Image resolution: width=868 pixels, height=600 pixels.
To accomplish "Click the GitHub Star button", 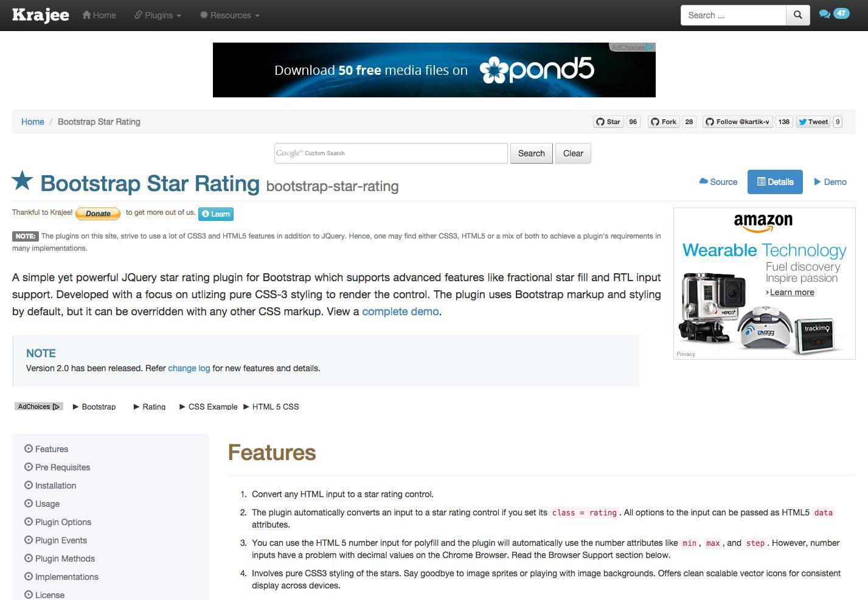I will tap(608, 122).
